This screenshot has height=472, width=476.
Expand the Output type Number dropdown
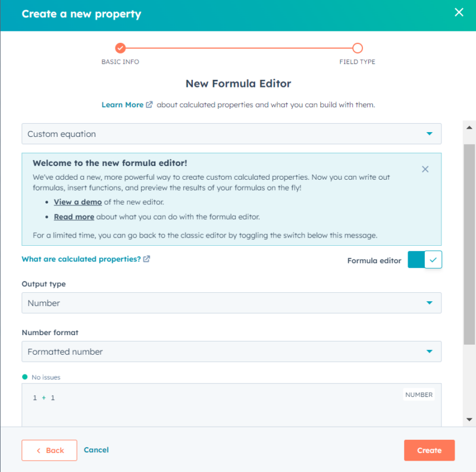pyautogui.click(x=231, y=303)
